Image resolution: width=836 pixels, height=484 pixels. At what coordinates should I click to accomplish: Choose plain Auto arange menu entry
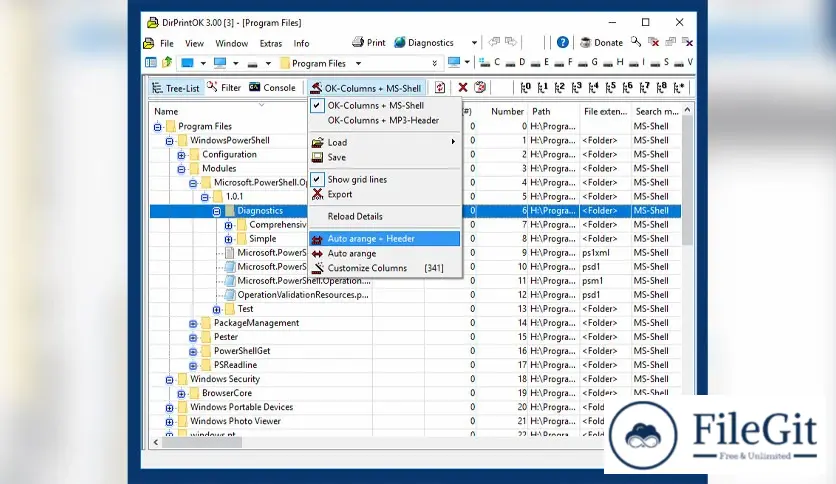point(384,253)
